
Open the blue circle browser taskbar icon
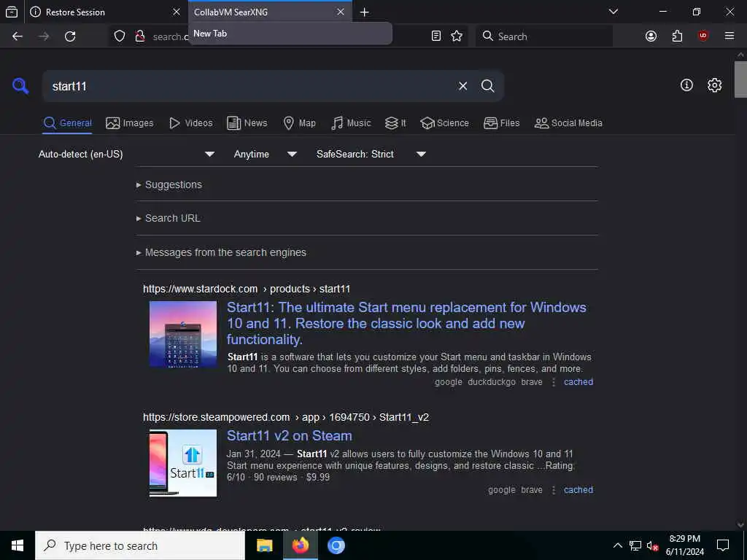(x=336, y=545)
